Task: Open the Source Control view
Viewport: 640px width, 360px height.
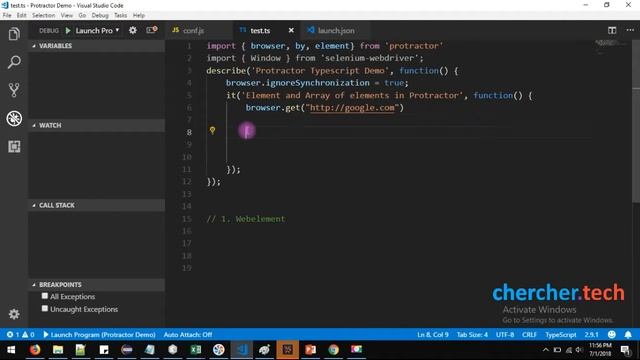Action: tap(14, 90)
